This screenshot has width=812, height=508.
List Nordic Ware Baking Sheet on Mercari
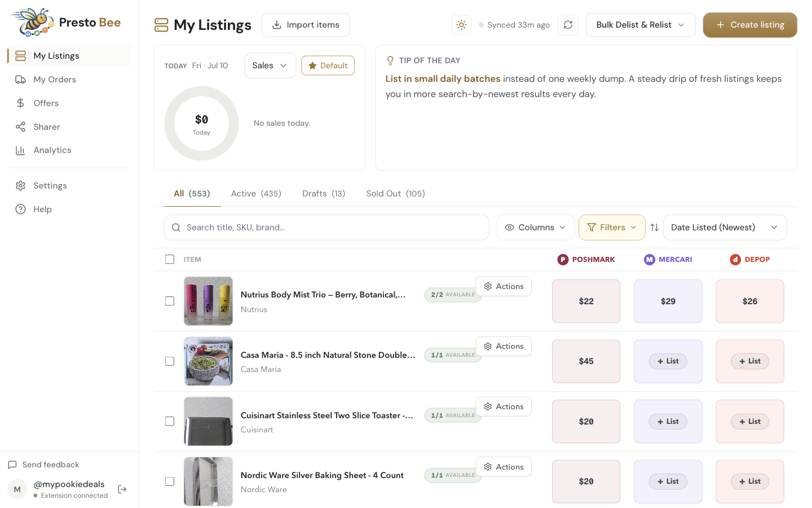tap(668, 481)
